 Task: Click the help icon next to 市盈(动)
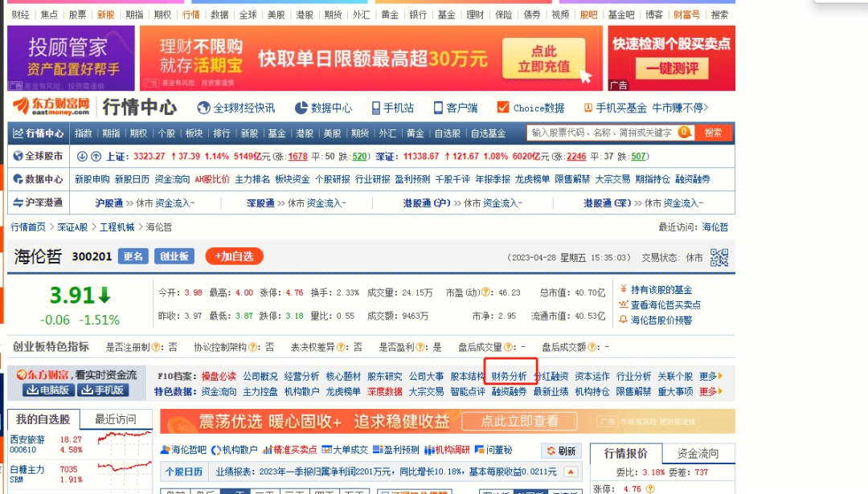(486, 292)
